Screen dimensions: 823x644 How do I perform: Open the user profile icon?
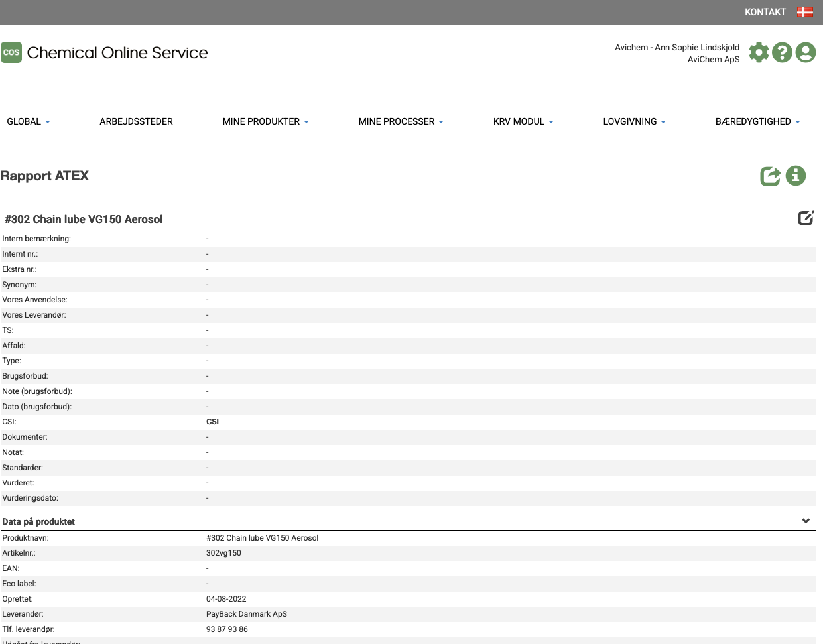[805, 52]
